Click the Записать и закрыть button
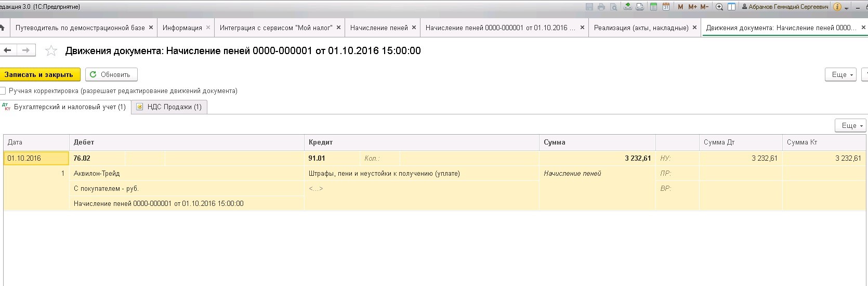 [x=39, y=74]
